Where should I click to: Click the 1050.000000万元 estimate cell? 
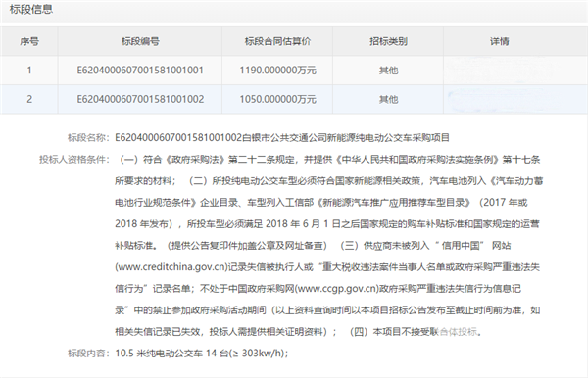[x=277, y=99]
